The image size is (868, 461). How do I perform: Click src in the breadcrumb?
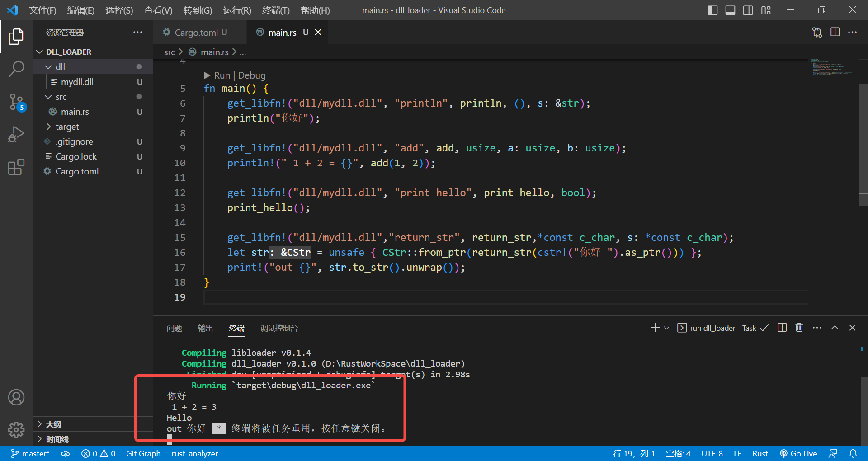170,52
